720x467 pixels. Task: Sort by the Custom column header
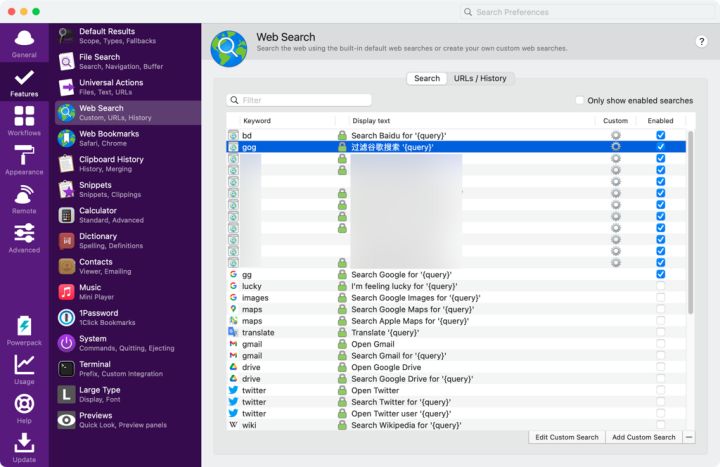615,121
